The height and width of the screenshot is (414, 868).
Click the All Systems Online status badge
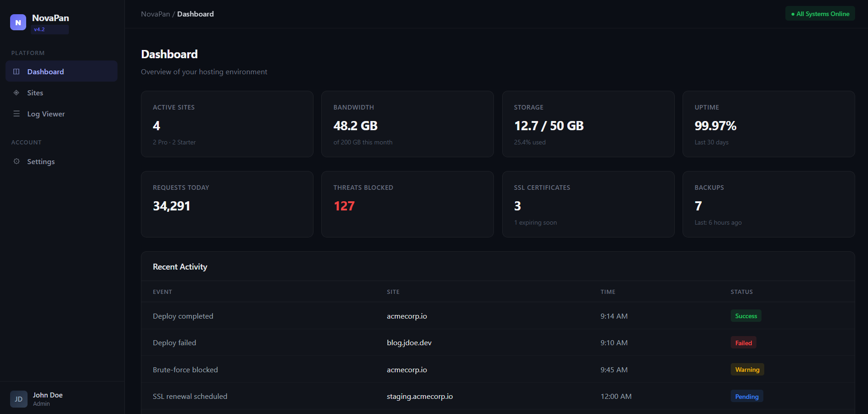pyautogui.click(x=820, y=14)
